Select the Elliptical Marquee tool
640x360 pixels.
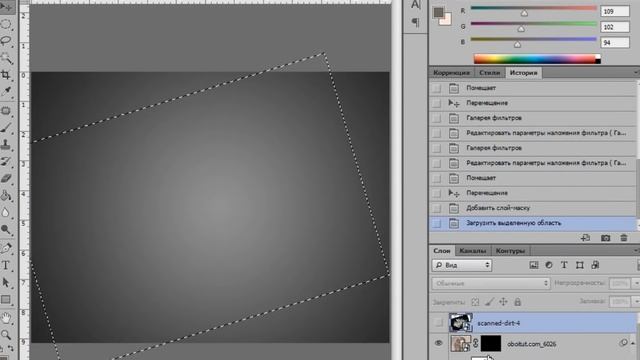tap(6, 24)
